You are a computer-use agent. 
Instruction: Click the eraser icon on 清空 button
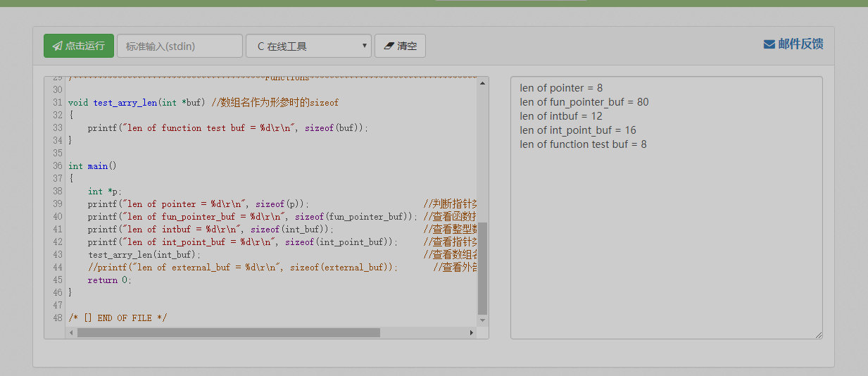click(389, 46)
